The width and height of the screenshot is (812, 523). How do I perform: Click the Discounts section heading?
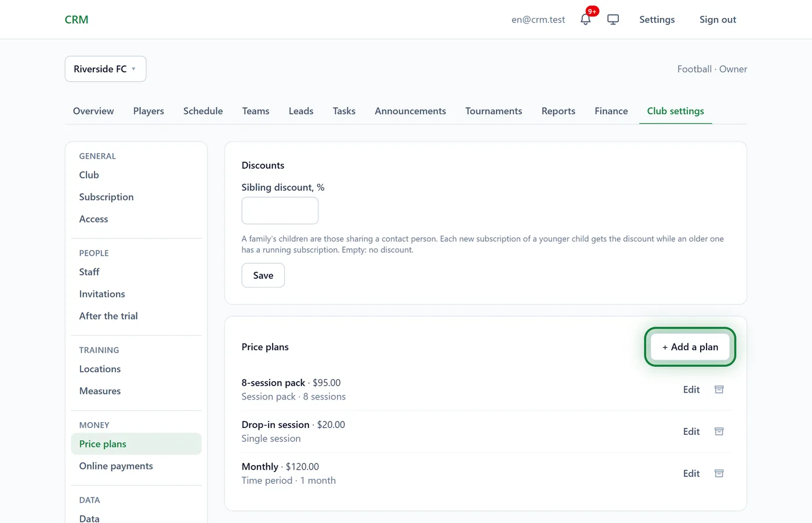tap(263, 165)
